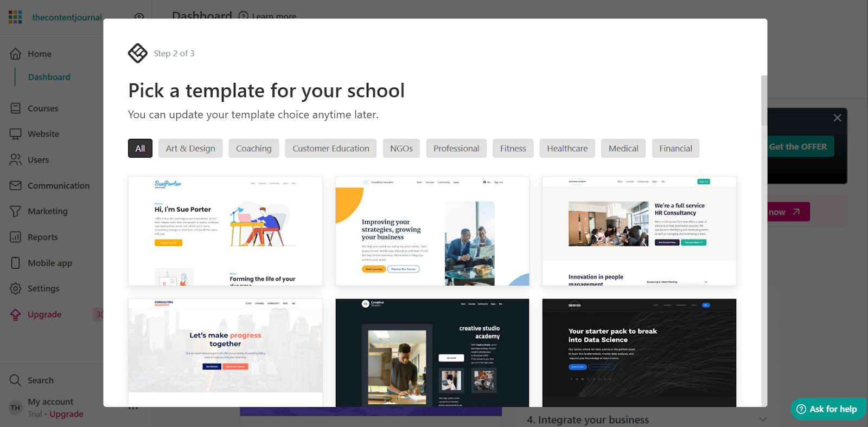This screenshot has height=427, width=868.
Task: Click the Users people icon
Action: tap(16, 160)
